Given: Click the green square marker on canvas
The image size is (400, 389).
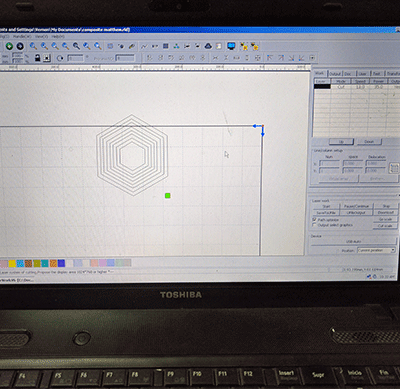Looking at the screenshot, I should click(168, 196).
